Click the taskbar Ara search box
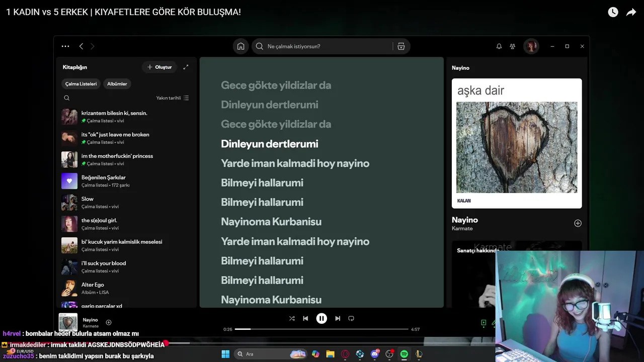The width and height of the screenshot is (644, 362). click(271, 354)
